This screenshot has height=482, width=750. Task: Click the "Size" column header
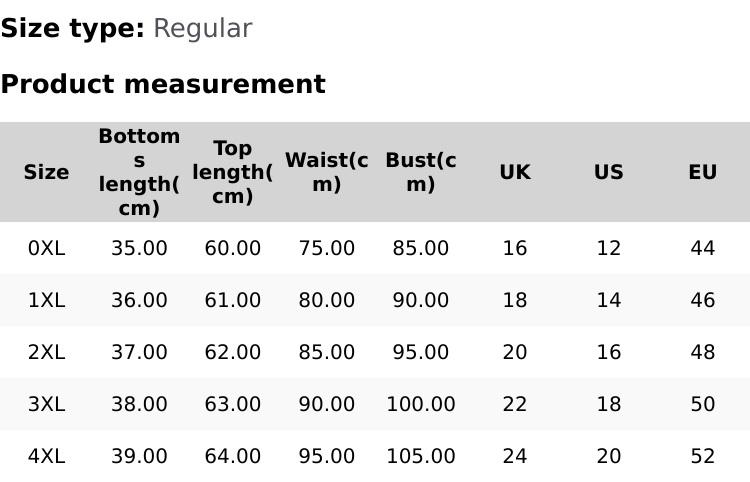point(46,172)
